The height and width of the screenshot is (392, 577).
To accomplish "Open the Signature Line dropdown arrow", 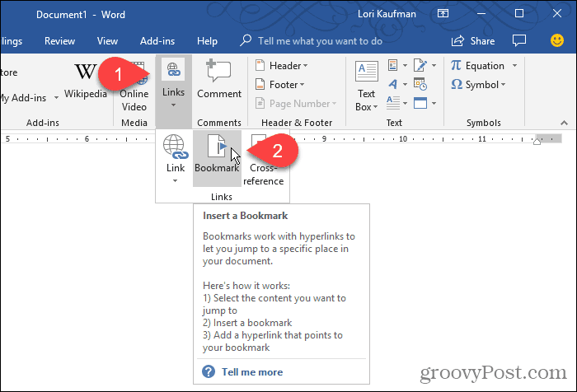I will click(x=434, y=66).
